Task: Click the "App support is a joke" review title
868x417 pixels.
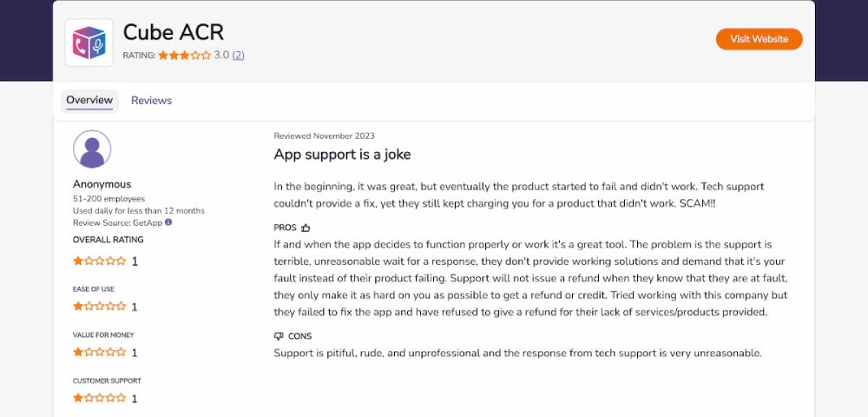Action: (342, 155)
